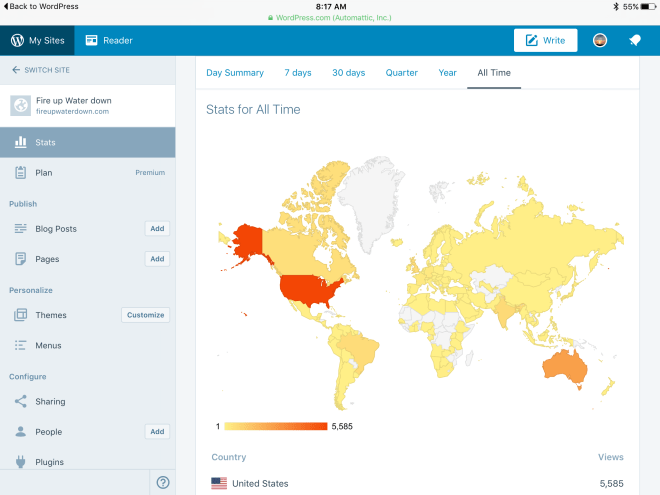Open the notifications bell icon

(635, 40)
